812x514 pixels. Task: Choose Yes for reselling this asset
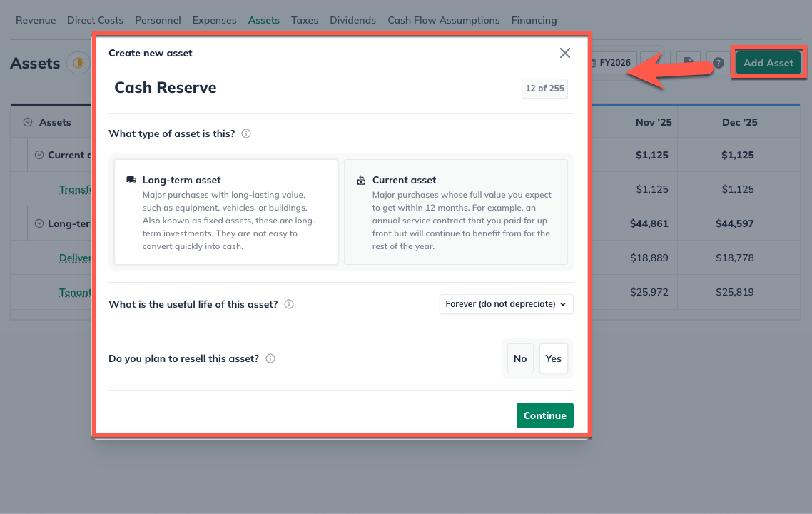(x=553, y=358)
